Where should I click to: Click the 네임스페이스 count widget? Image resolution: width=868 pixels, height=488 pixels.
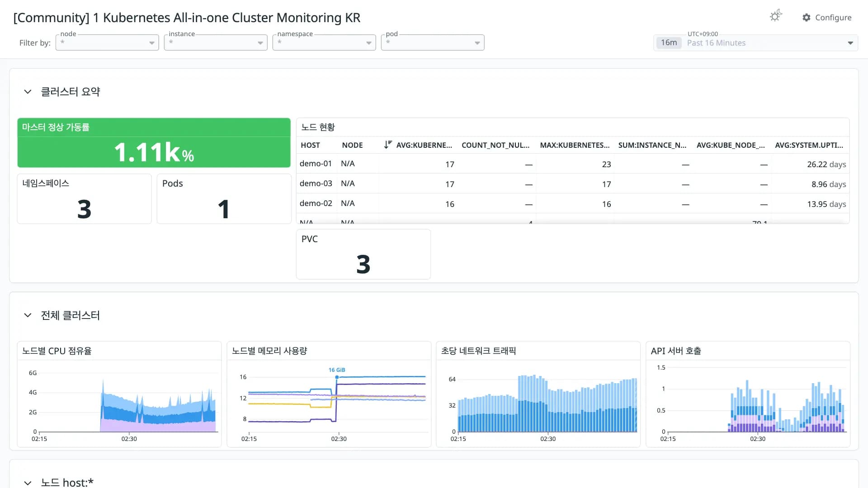pyautogui.click(x=84, y=199)
